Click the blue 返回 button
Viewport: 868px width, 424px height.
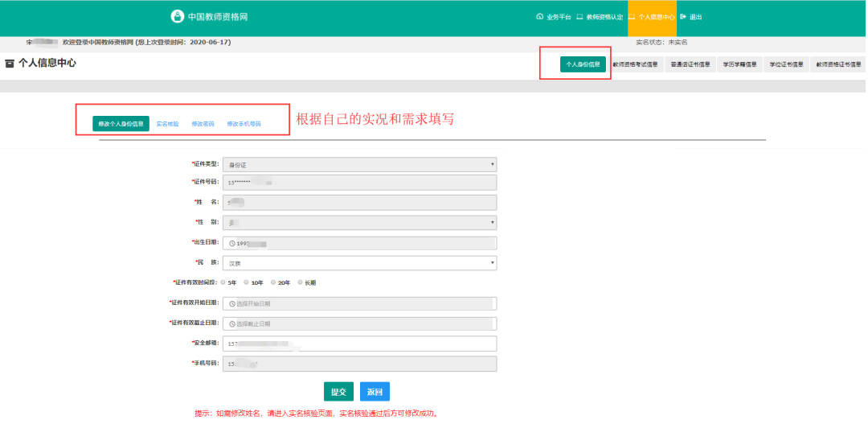pos(375,392)
